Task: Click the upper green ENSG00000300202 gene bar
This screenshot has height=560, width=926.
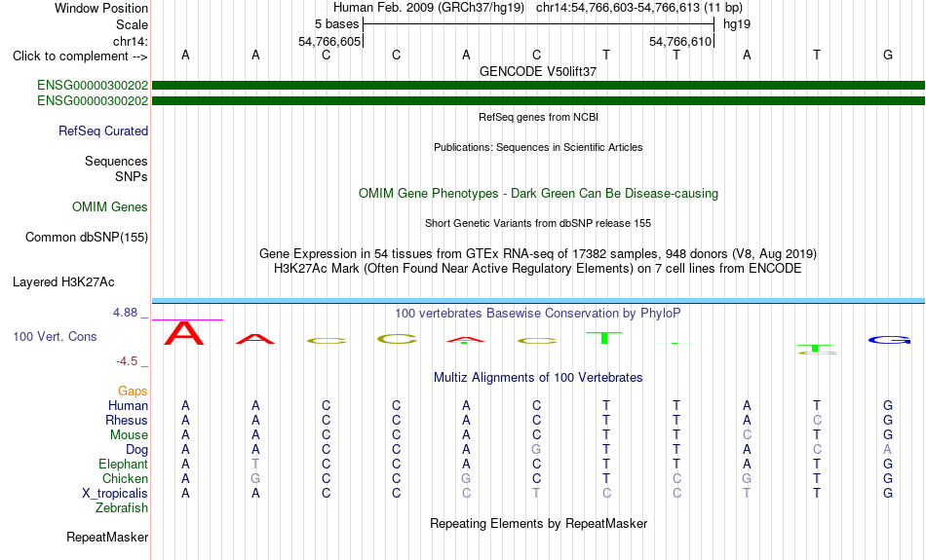Action: pos(538,86)
